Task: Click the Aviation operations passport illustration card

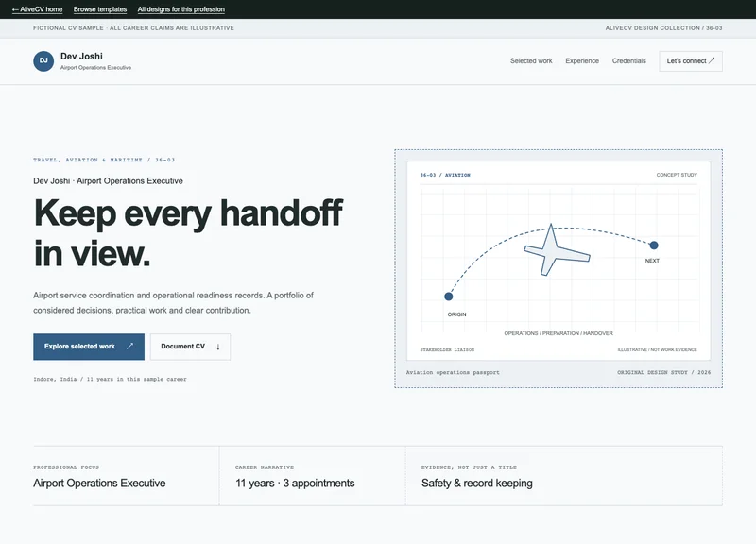Action: [x=558, y=268]
